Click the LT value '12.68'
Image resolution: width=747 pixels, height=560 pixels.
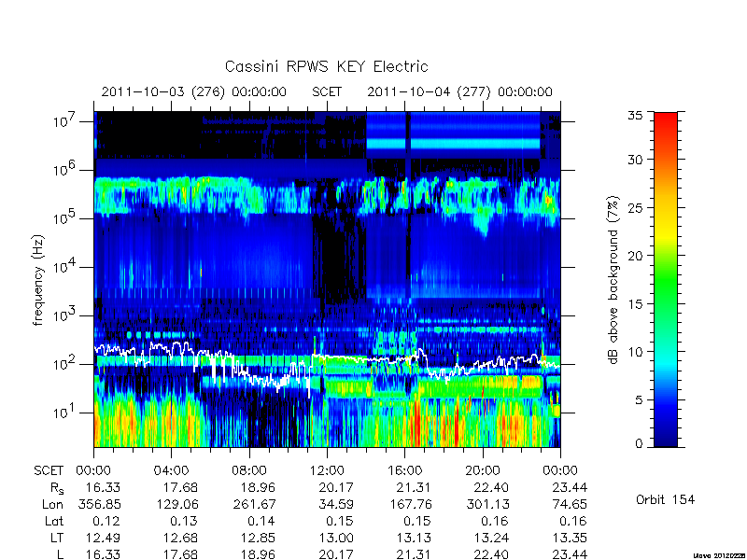(180, 538)
